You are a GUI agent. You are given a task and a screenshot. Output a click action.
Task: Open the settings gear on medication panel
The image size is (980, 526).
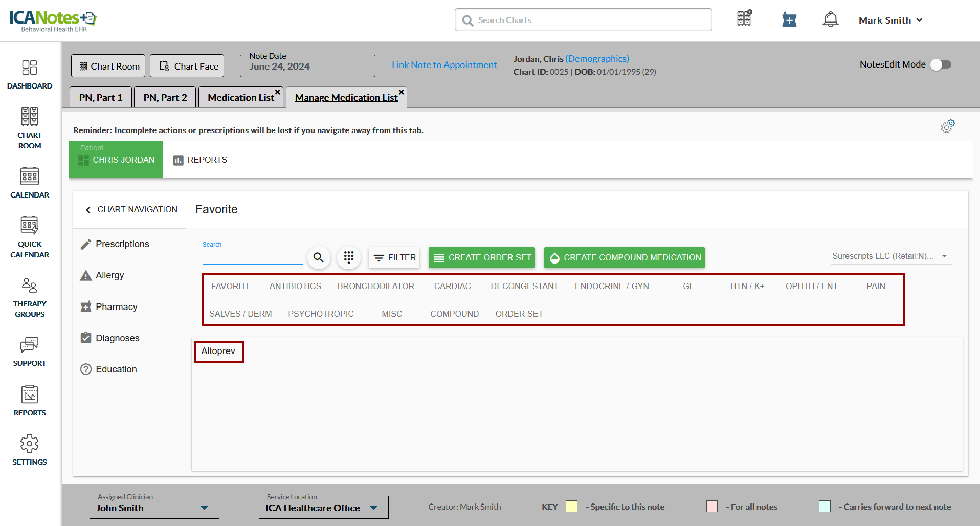point(947,126)
